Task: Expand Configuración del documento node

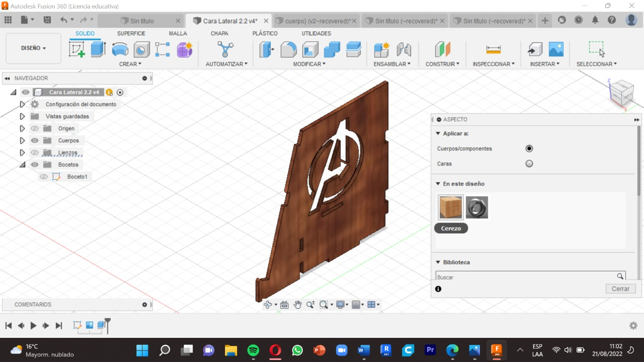Action: tap(22, 104)
